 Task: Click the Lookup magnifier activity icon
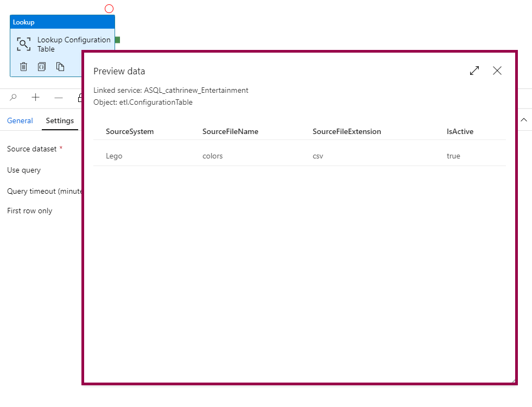click(x=23, y=44)
